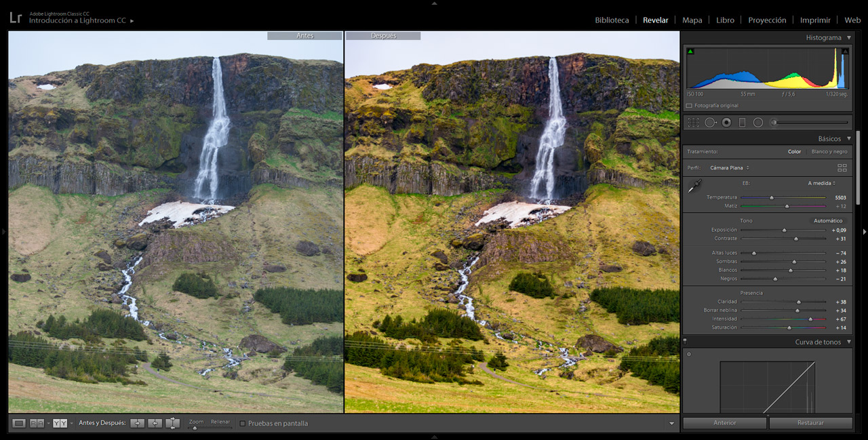Image resolution: width=868 pixels, height=440 pixels.
Task: Swap before and after settings
Action: click(172, 423)
